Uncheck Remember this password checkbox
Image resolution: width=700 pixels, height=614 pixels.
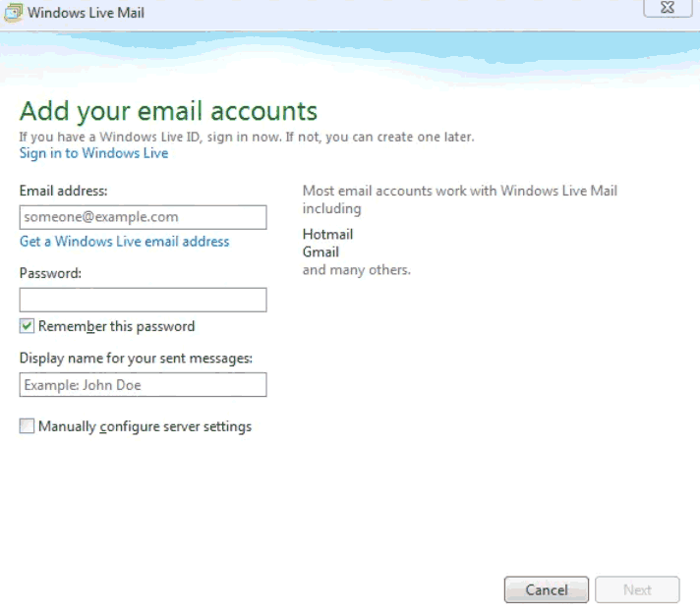(27, 326)
